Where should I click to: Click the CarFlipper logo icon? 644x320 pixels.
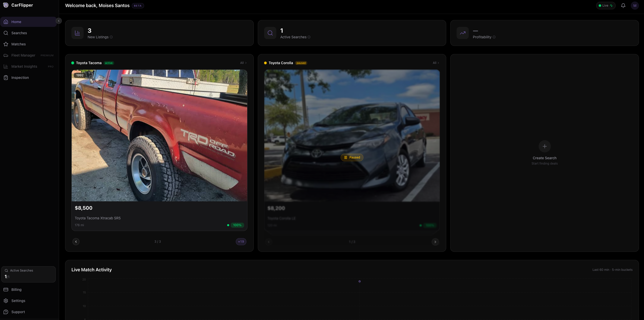6,5
